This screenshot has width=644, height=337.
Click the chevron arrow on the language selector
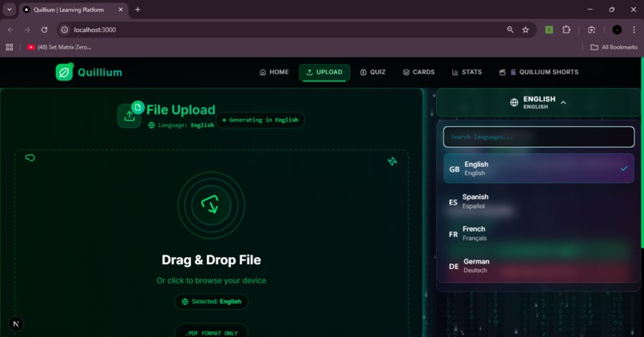(x=563, y=103)
